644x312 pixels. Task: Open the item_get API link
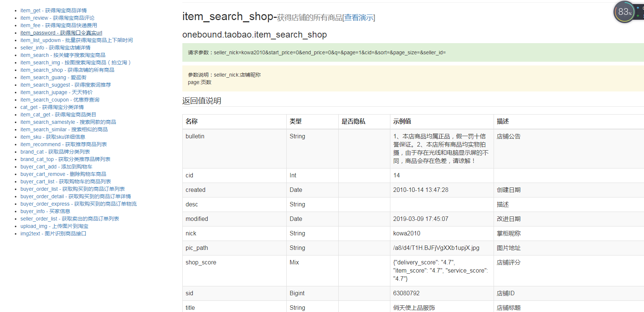tap(53, 10)
